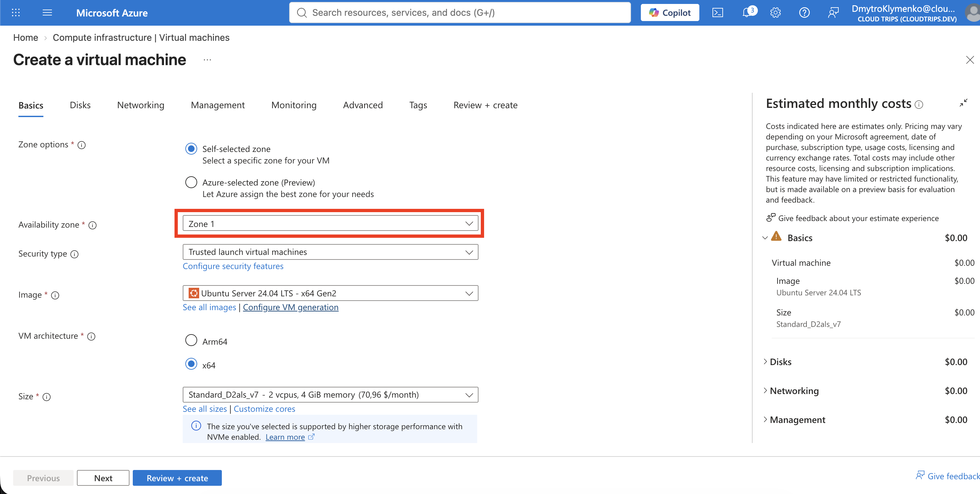Viewport: 980px width, 494px height.
Task: Click Give feedback about your estimate experience
Action: [x=858, y=218]
